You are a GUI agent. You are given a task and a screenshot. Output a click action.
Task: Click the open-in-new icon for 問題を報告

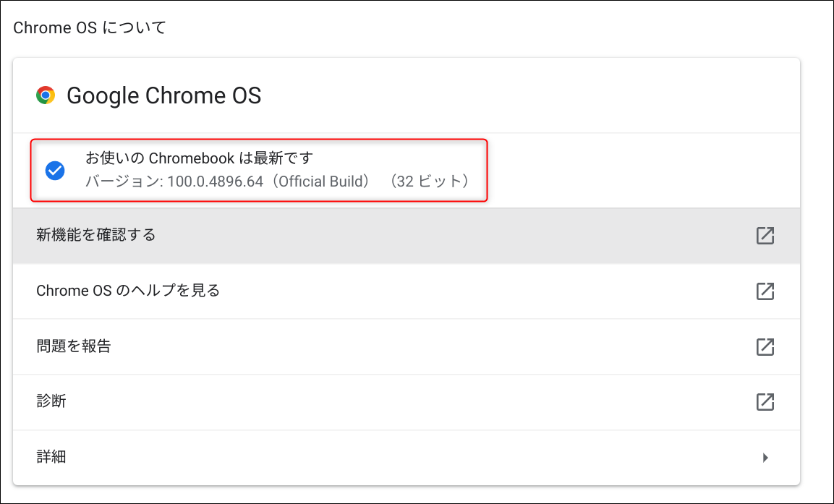[765, 346]
